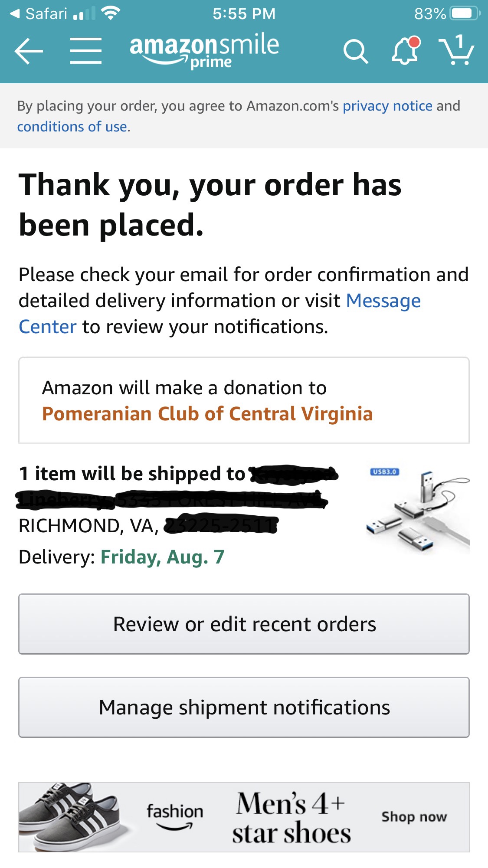Open Pomeranian Club of Central Virginia link
The height and width of the screenshot is (868, 488).
tap(207, 414)
